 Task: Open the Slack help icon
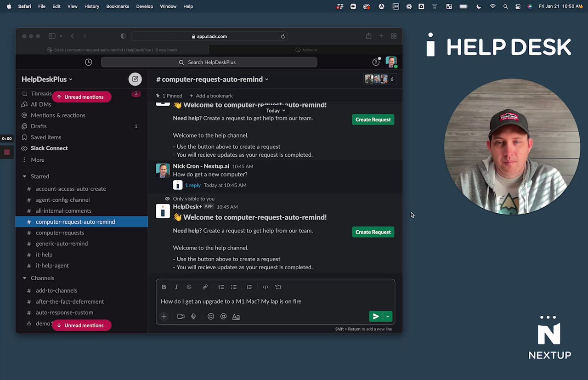376,62
